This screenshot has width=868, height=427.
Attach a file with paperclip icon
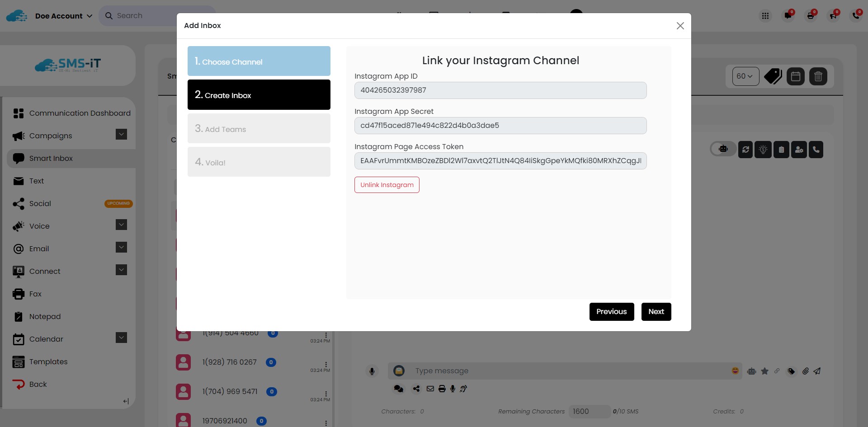(x=805, y=371)
